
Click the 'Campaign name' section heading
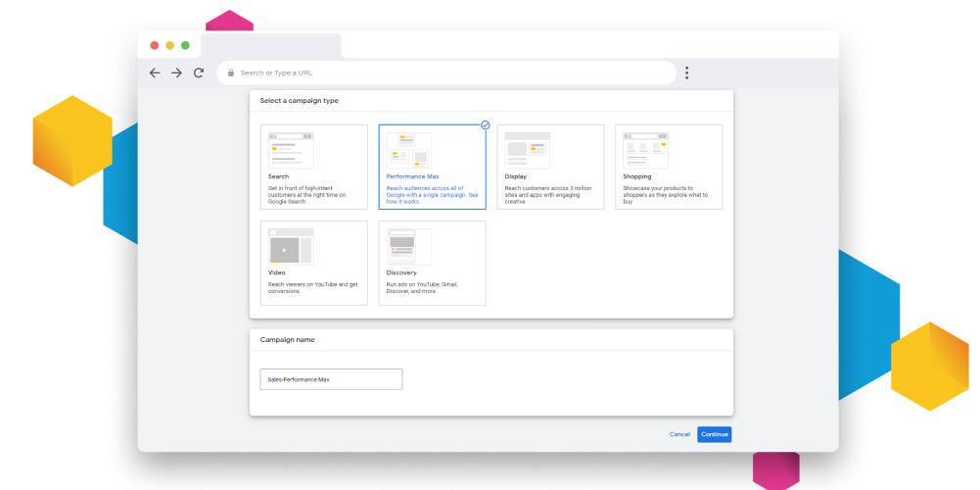pos(288,340)
